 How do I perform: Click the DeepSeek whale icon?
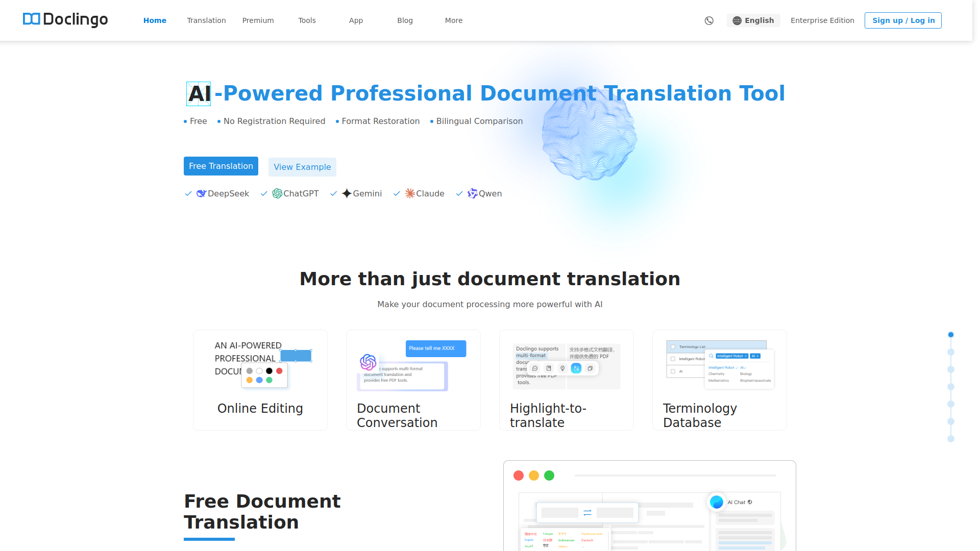point(201,193)
